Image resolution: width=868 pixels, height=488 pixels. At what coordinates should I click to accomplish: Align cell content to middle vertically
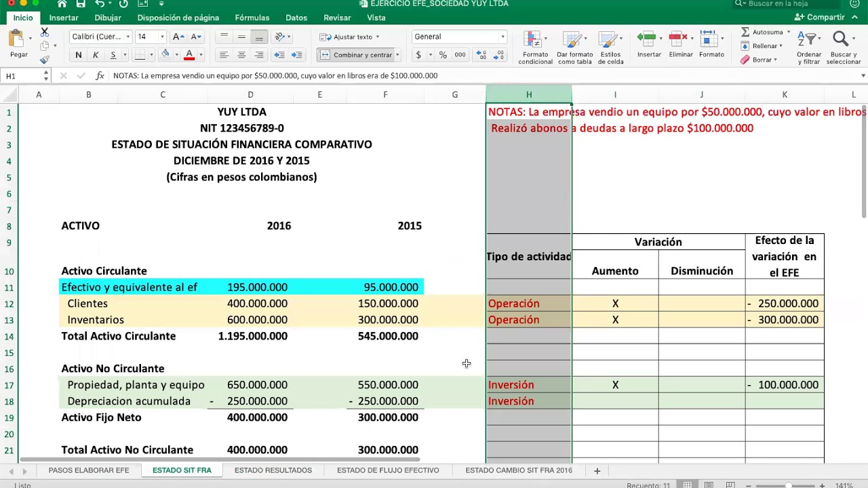[241, 37]
